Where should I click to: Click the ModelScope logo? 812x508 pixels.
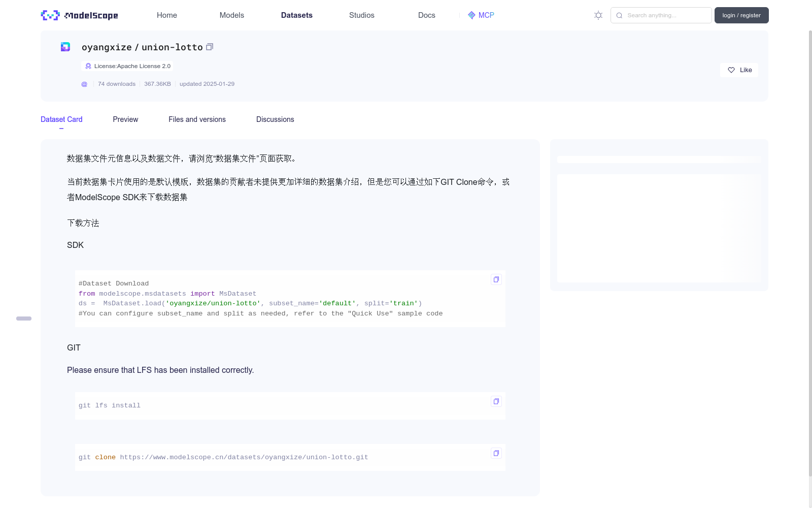79,15
